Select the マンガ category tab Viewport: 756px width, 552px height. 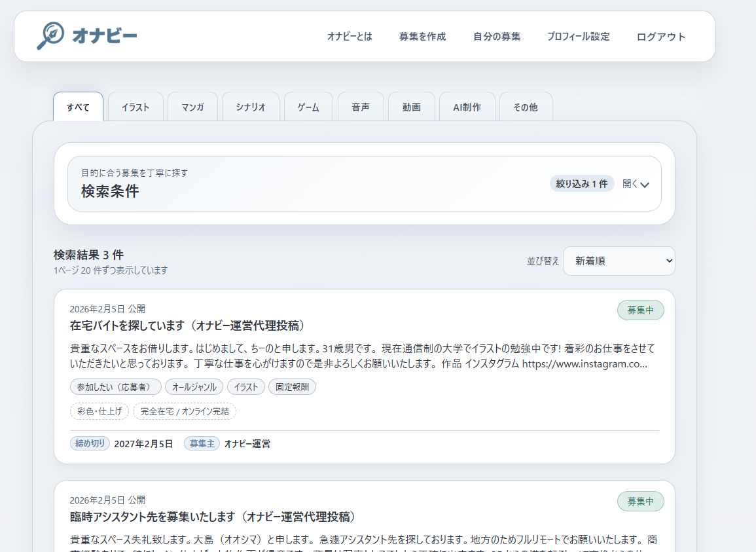192,107
